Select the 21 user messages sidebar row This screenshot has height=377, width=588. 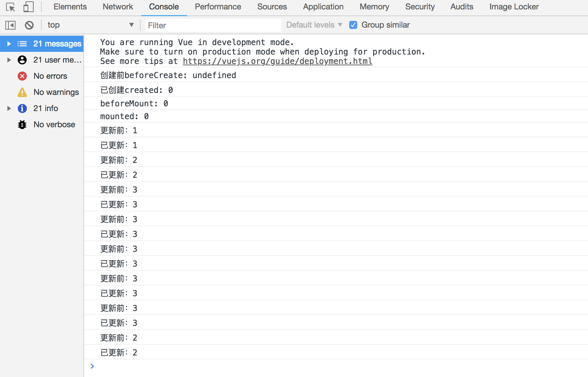point(42,60)
